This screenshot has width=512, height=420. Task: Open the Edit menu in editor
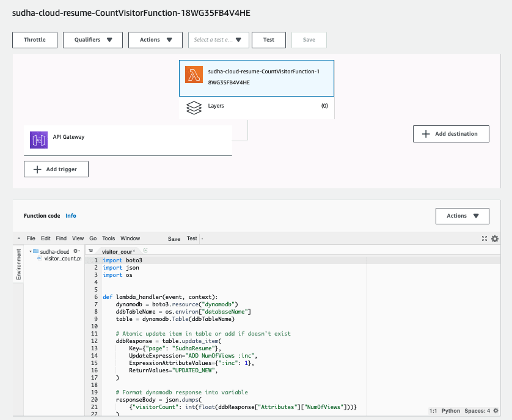point(46,238)
